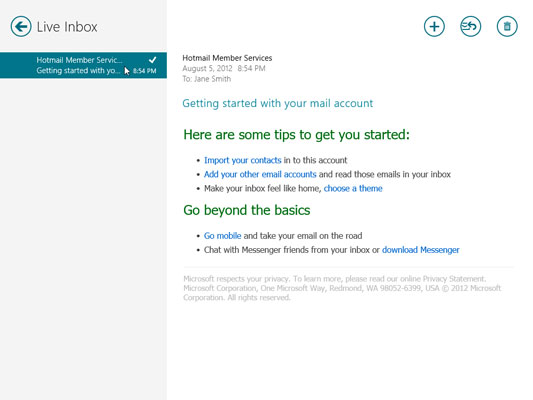This screenshot has width=533, height=400.
Task: Click the Go beyond the basics heading
Action: [246, 210]
